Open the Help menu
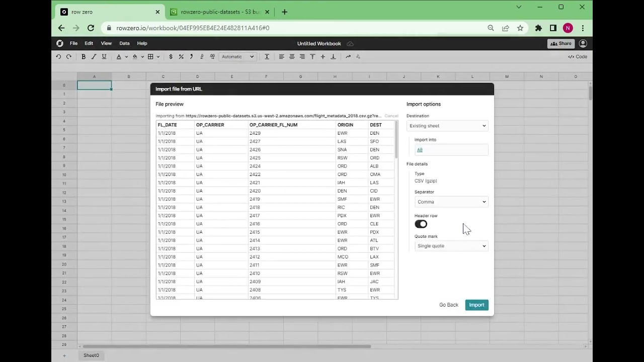The width and height of the screenshot is (644, 362). point(142,44)
